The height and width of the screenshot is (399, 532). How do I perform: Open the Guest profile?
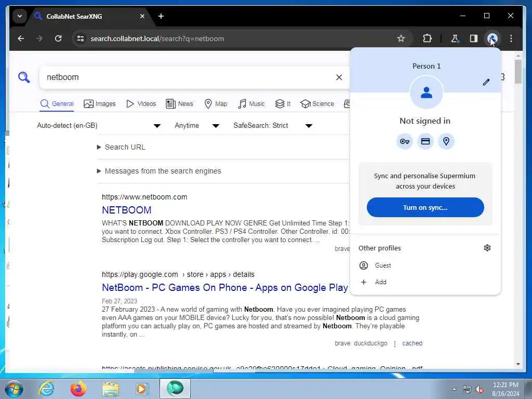point(425,265)
